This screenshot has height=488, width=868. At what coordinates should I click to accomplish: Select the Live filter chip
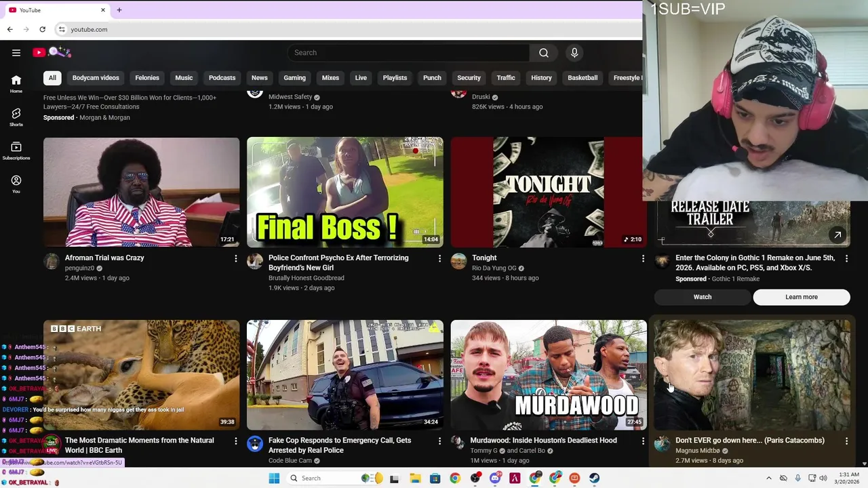pos(361,78)
